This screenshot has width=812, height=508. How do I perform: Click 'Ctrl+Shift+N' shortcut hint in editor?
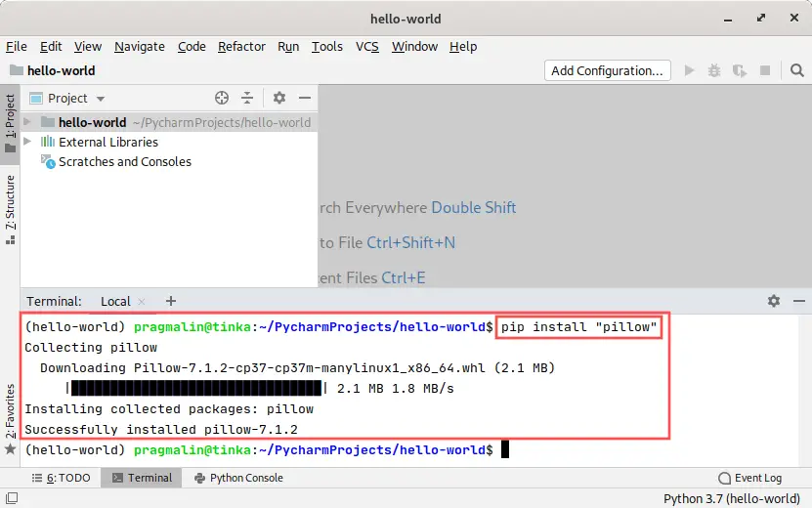pos(410,243)
